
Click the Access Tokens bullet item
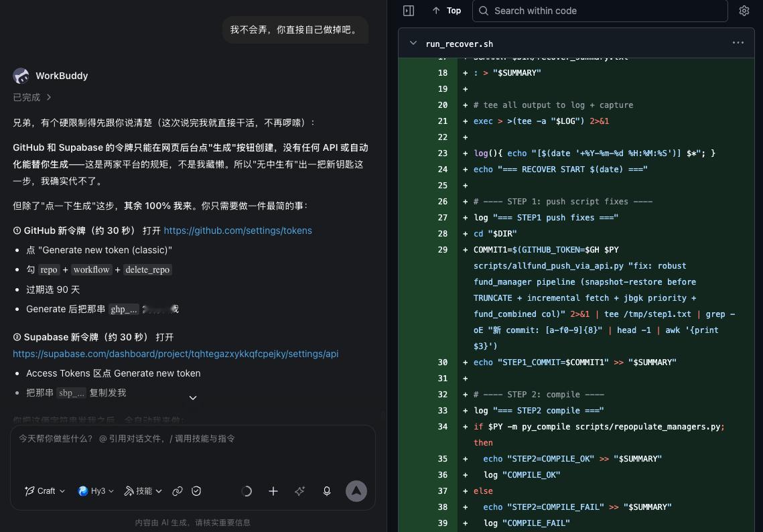[113, 373]
